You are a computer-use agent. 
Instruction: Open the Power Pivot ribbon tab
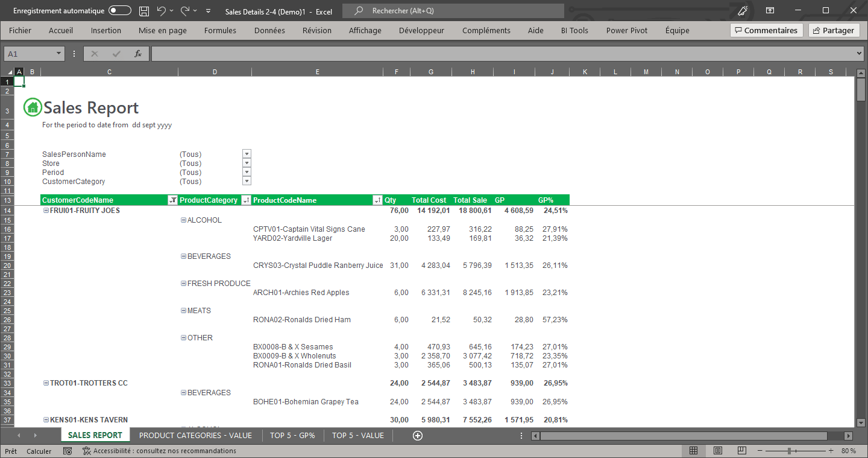[x=627, y=30]
